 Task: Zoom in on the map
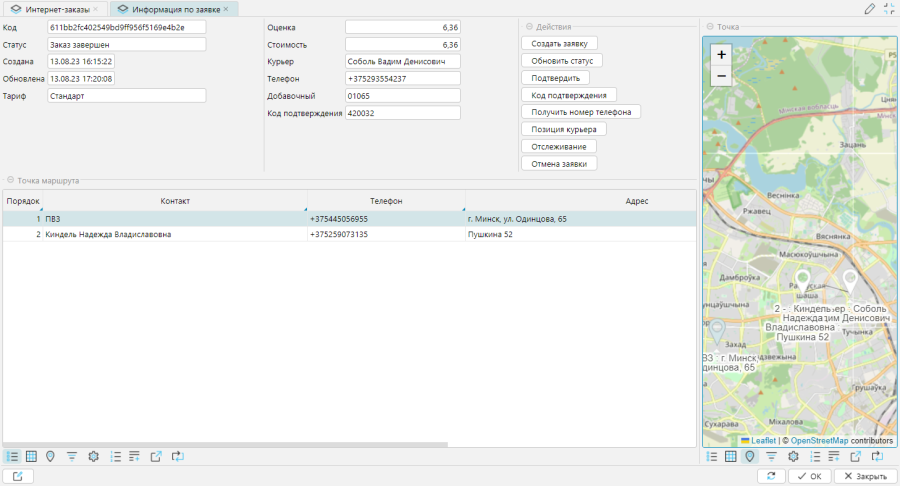721,56
